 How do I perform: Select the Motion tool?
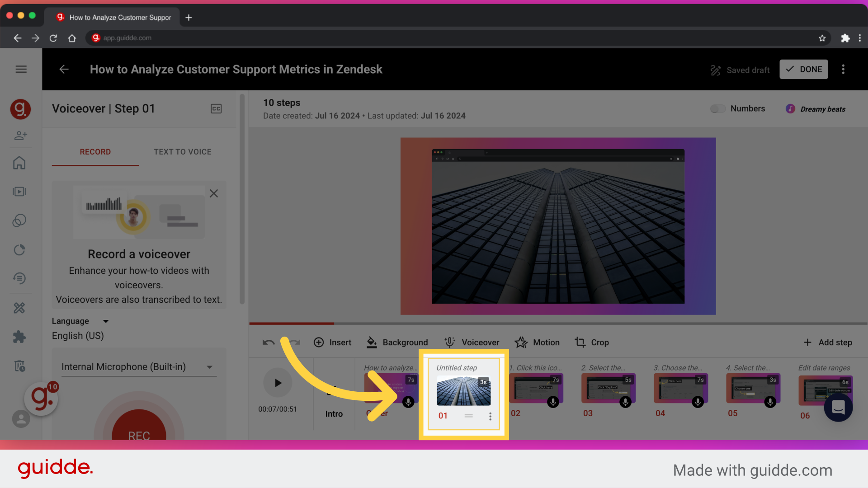pos(537,342)
